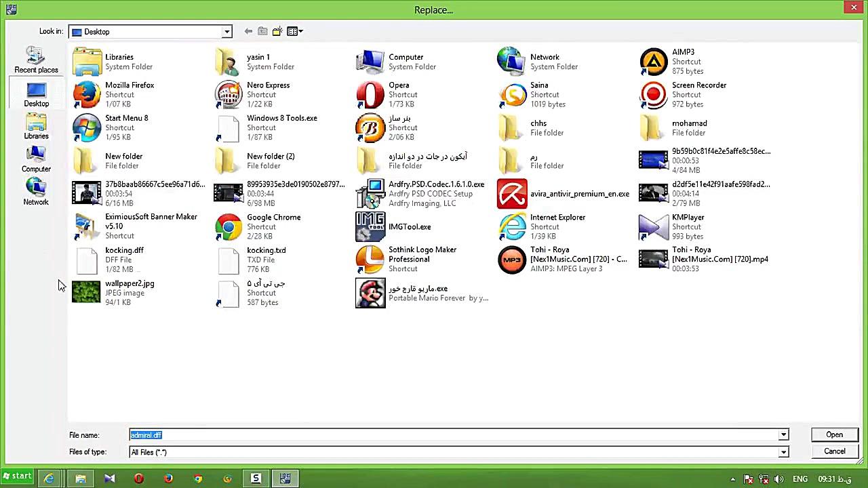The width and height of the screenshot is (868, 488).
Task: Select Desktop in the places sidebar
Action: (36, 94)
